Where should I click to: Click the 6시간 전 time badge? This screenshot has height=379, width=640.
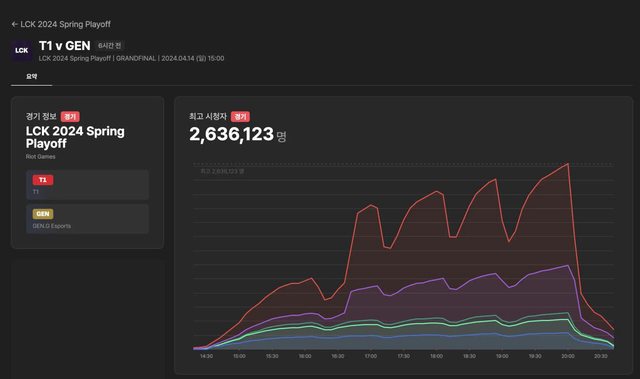pos(109,46)
